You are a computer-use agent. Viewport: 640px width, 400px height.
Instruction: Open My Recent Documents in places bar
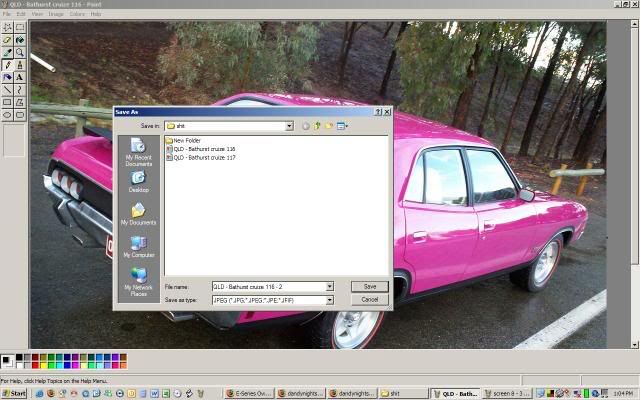(x=138, y=152)
